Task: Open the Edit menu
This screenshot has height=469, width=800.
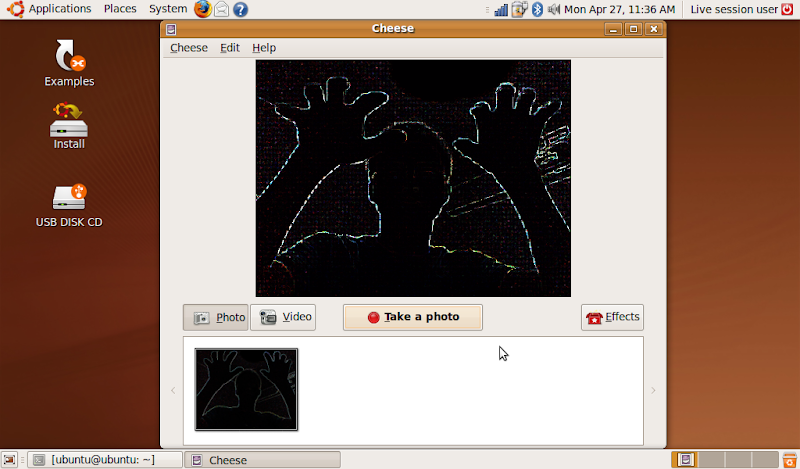Action: click(230, 48)
